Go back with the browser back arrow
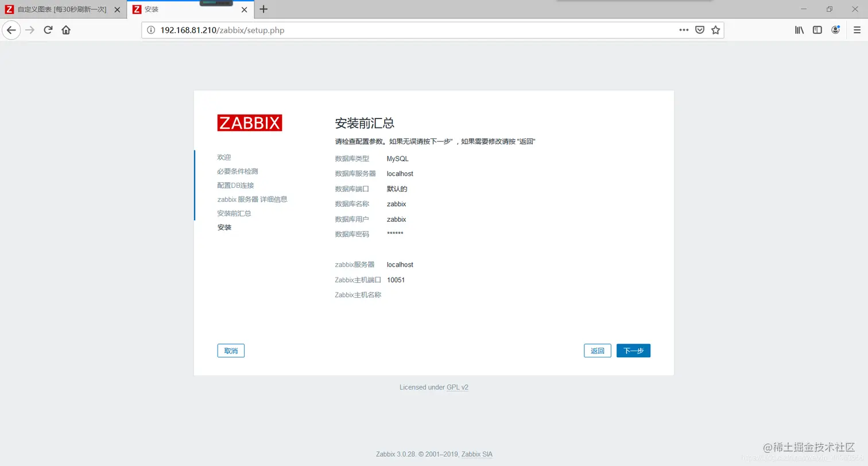Viewport: 868px width, 466px height. 11,30
